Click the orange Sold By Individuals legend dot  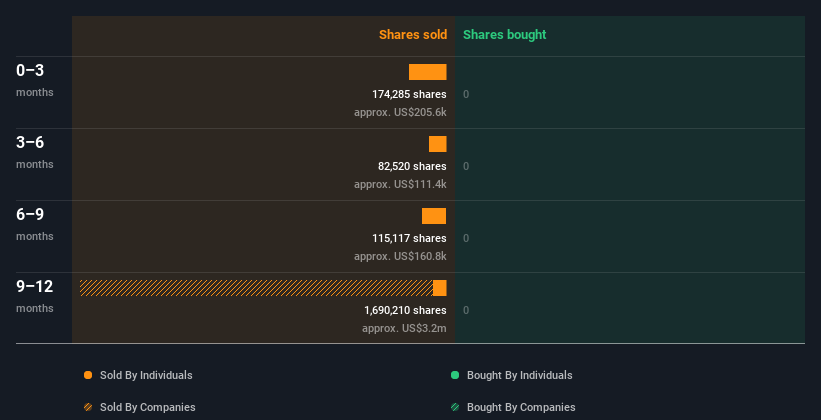coord(88,375)
